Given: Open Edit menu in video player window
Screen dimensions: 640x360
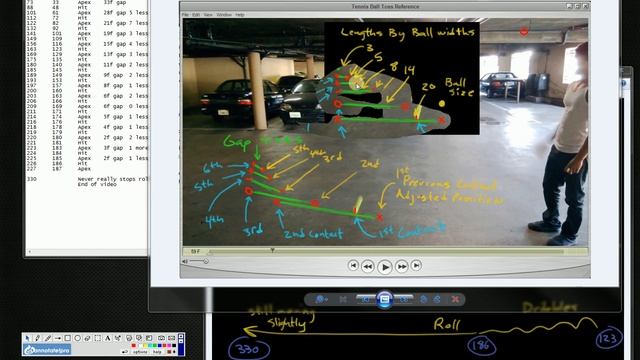Looking at the screenshot, I should 196,15.
